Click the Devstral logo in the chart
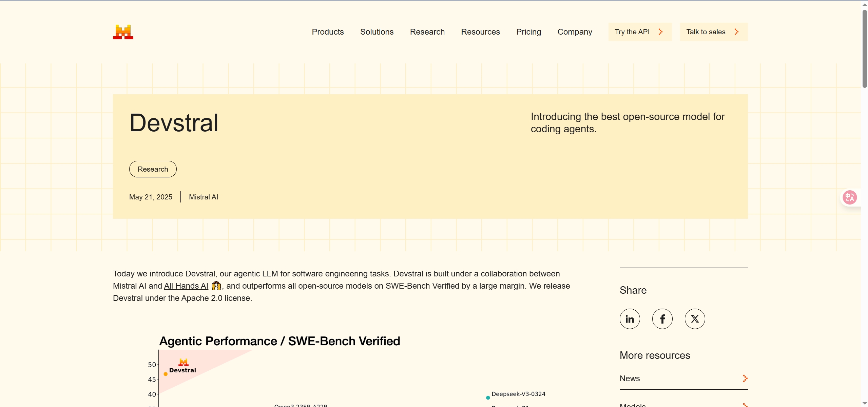The width and height of the screenshot is (868, 407). pos(184,362)
